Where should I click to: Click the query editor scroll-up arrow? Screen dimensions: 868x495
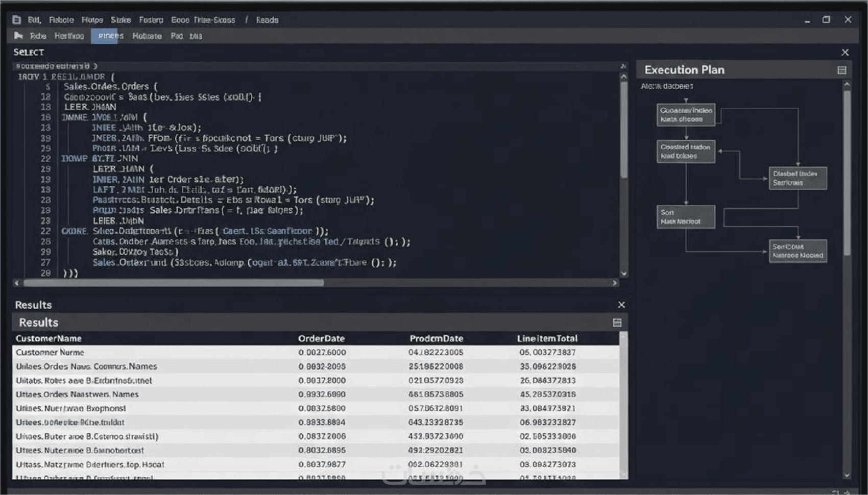(623, 77)
